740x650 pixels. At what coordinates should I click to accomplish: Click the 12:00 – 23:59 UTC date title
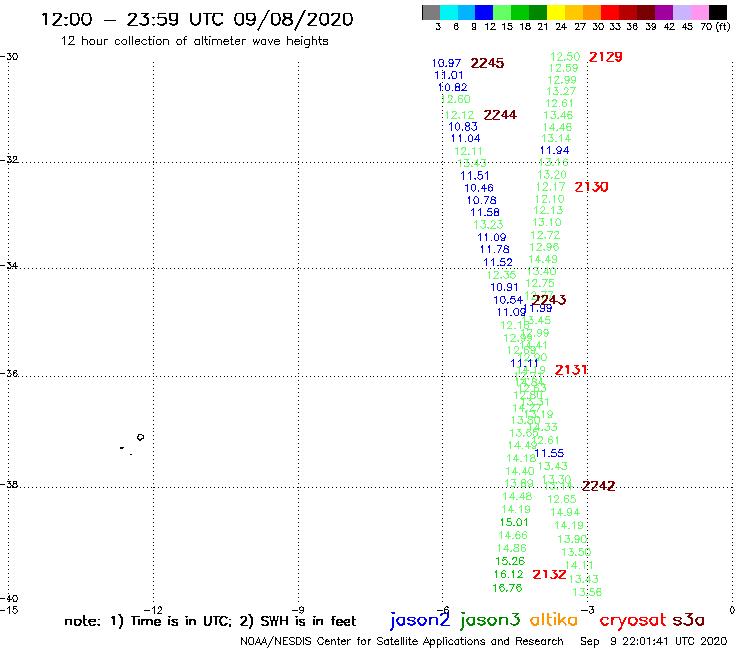(x=197, y=19)
